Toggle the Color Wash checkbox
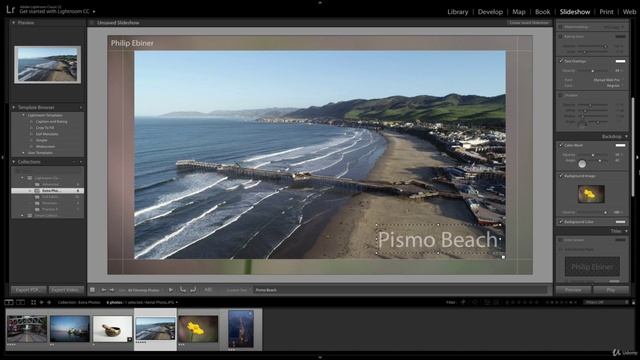This screenshot has width=640, height=360. 561,145
